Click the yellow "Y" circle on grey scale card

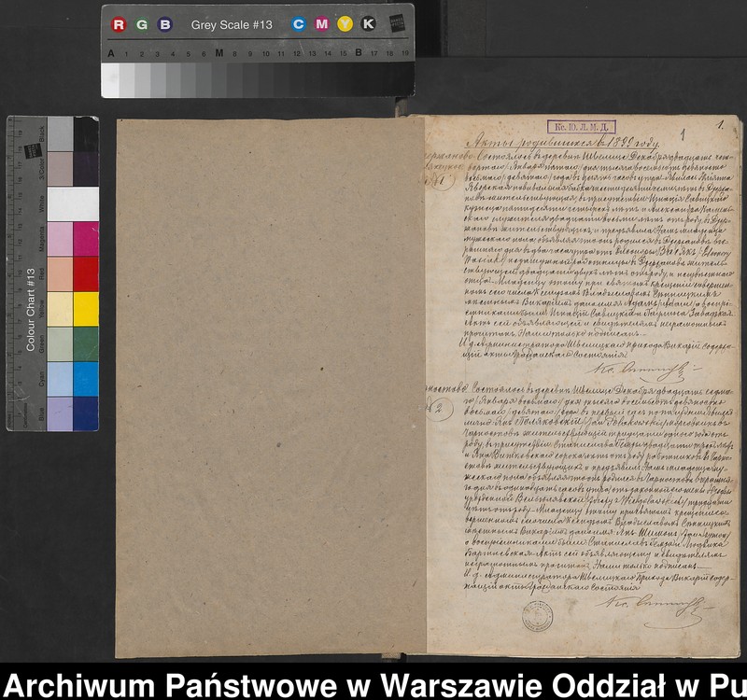coord(345,24)
